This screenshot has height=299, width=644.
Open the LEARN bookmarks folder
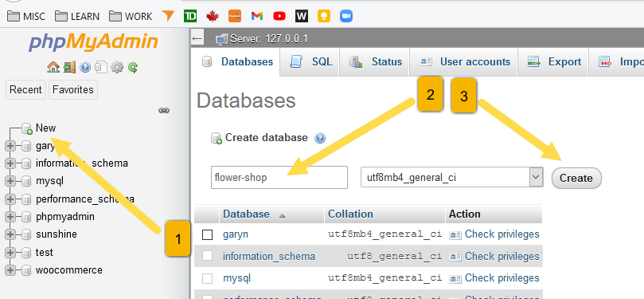pyautogui.click(x=77, y=17)
